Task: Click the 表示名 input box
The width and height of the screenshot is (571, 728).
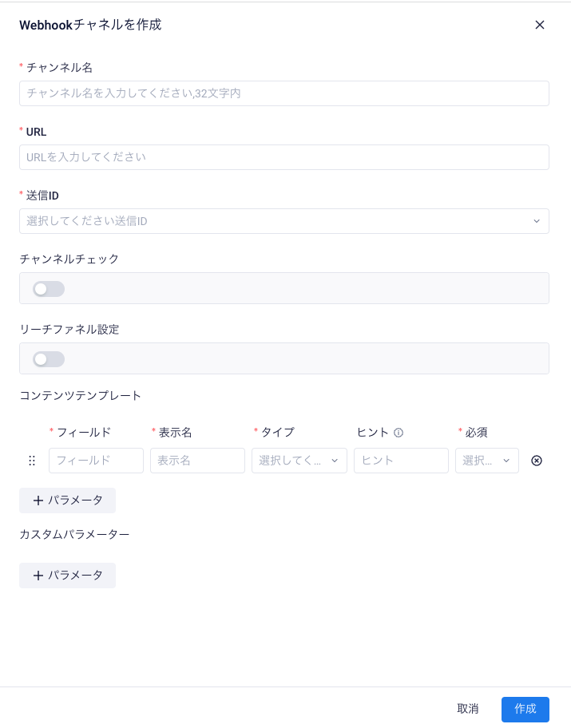Action: 197,461
